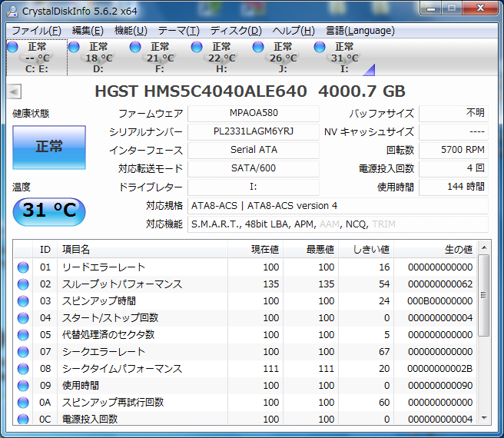Click the previous disk arrow button
The height and width of the screenshot is (438, 504).
coord(14,91)
